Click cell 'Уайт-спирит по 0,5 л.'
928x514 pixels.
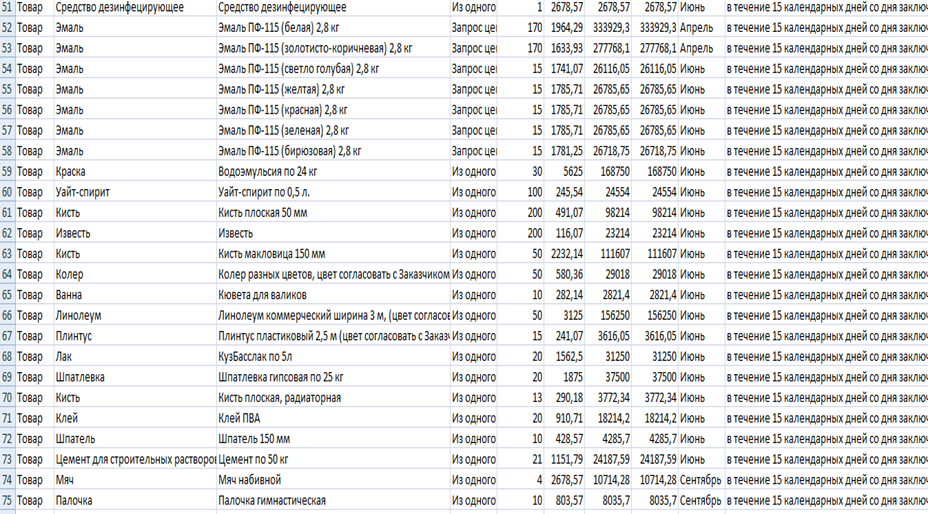click(333, 192)
